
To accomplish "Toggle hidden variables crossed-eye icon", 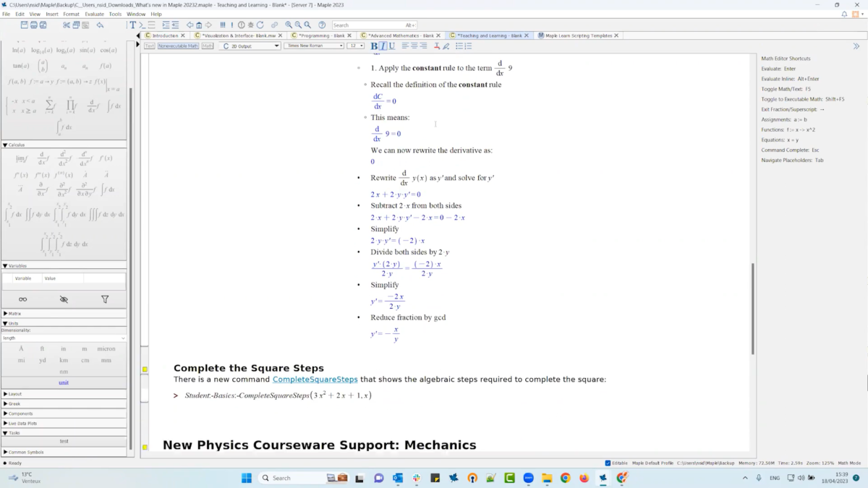I will point(64,299).
